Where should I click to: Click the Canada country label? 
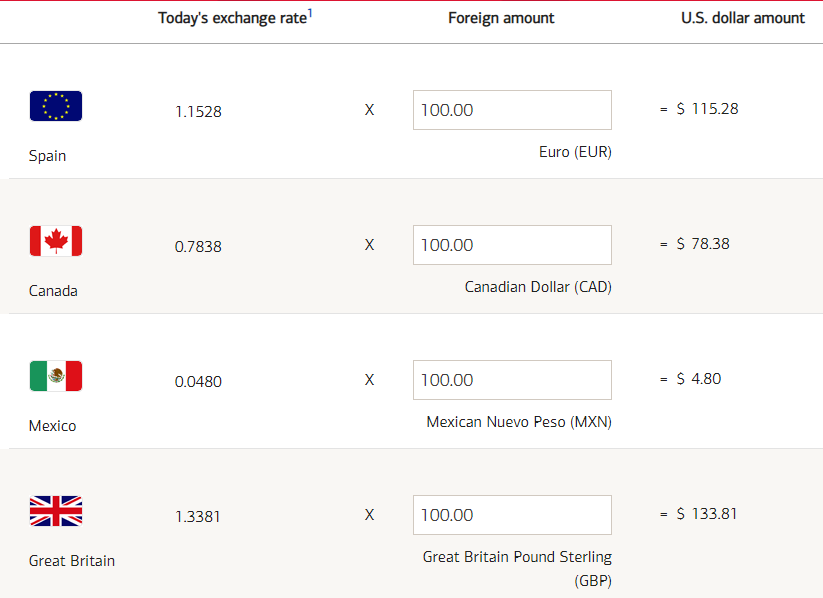(53, 291)
